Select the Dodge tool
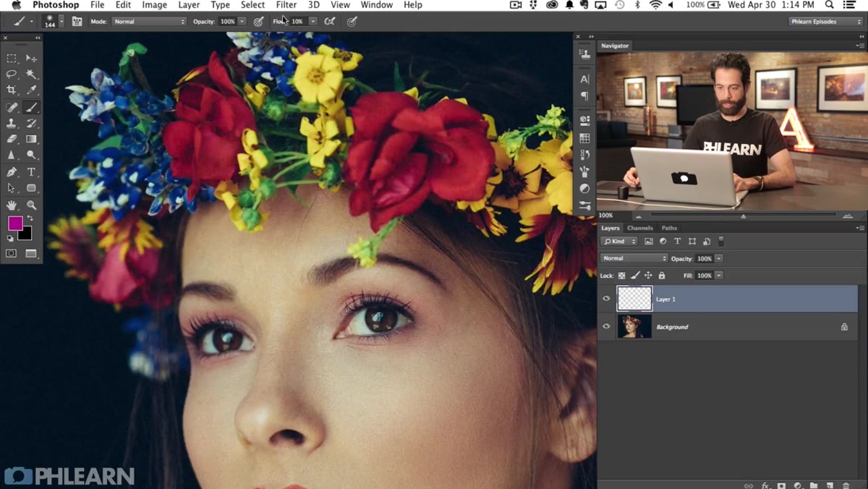Screen dimensions: 868x489 tap(31, 155)
